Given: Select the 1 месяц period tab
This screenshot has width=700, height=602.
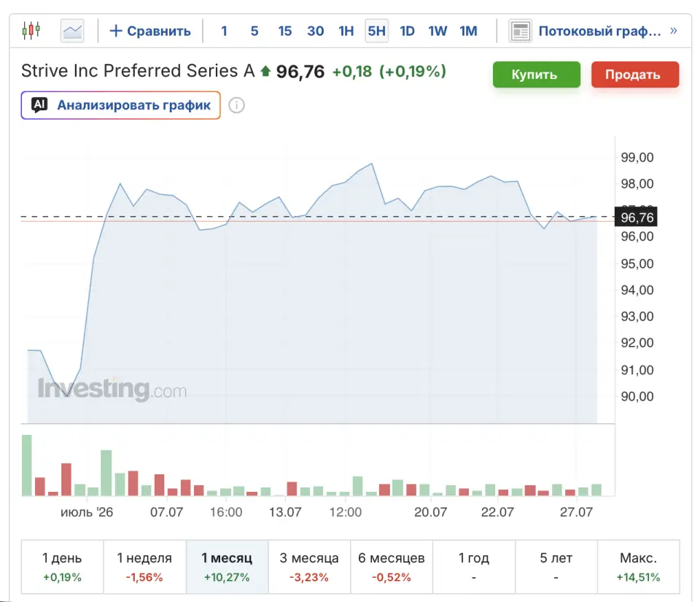Looking at the screenshot, I should (x=227, y=567).
